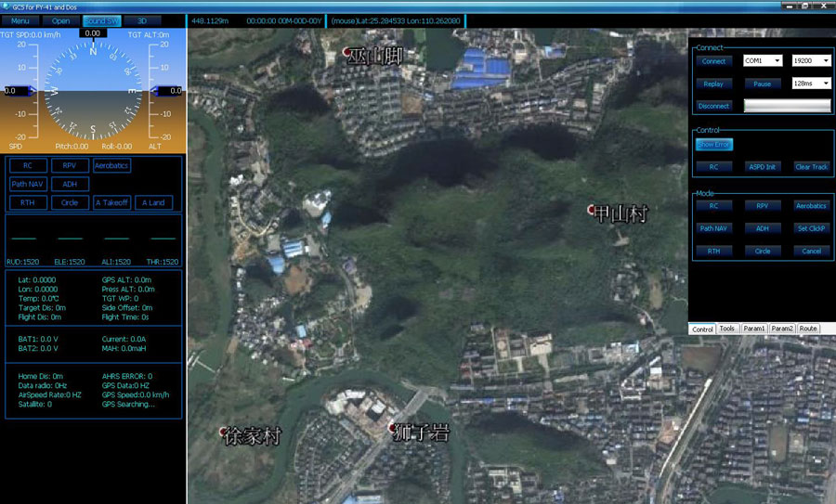
Task: Click the heading readout box showing 0.00
Action: 93,33
